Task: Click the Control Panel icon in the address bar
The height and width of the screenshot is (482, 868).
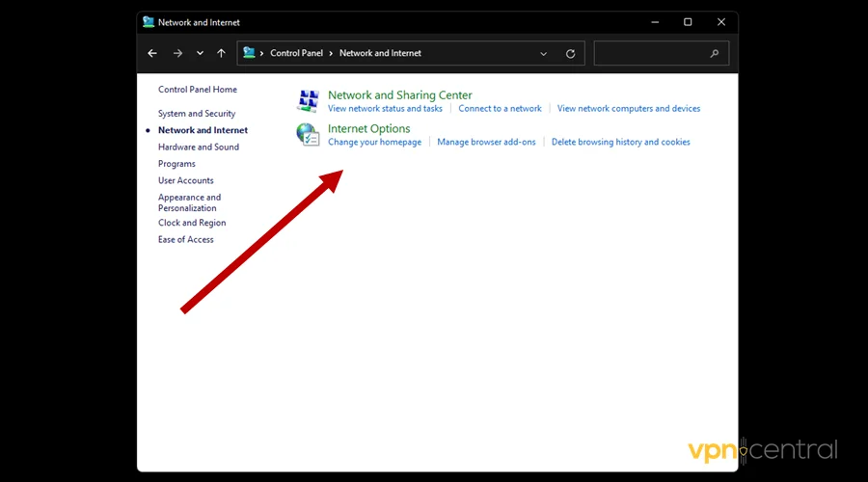Action: coord(249,53)
